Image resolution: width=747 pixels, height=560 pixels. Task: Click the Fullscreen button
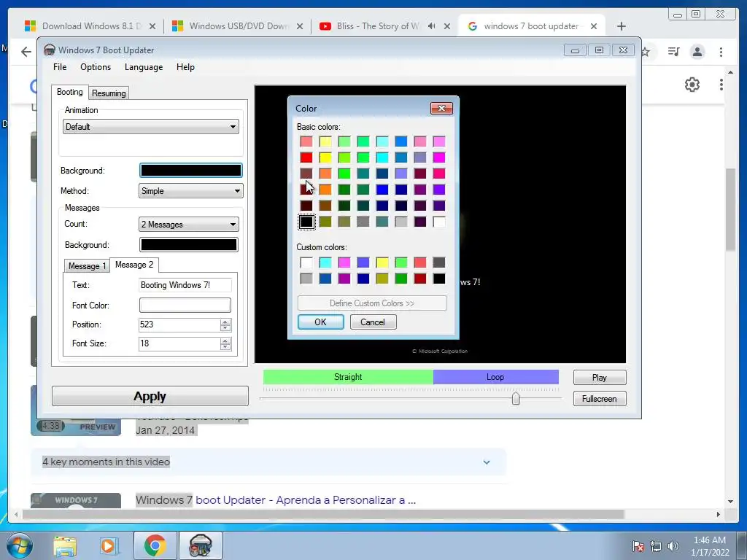point(600,399)
